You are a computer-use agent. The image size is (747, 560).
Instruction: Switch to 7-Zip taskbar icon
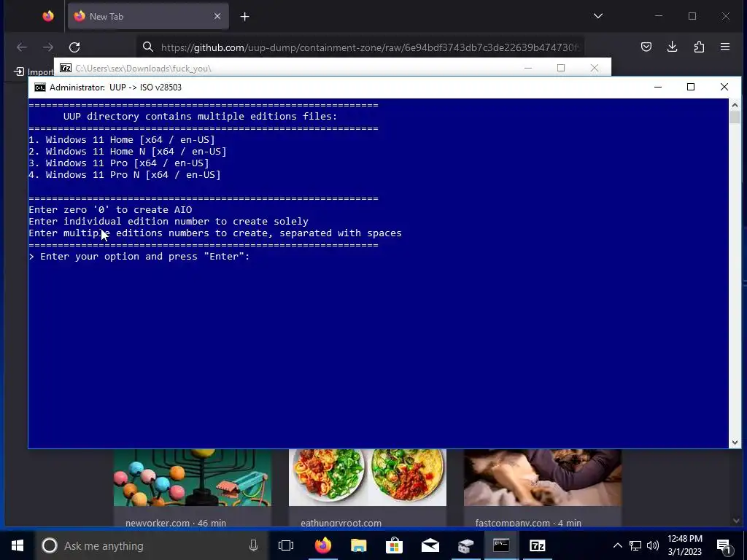click(537, 545)
